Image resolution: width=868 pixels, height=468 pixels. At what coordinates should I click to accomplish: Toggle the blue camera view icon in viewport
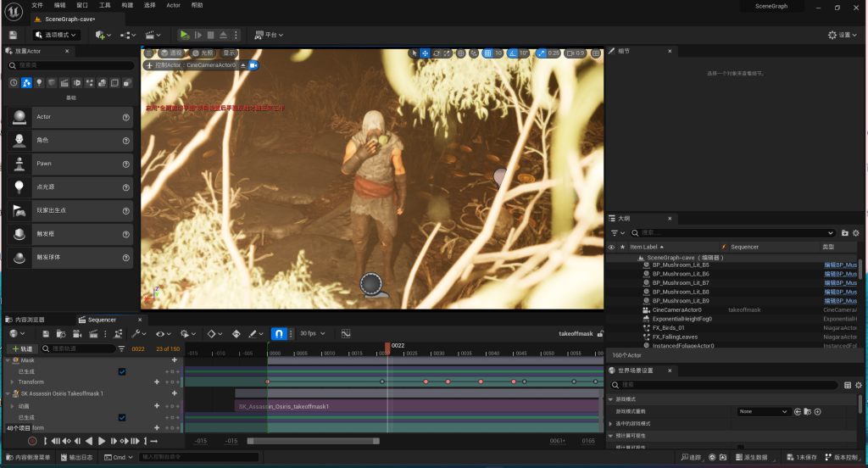[253, 65]
